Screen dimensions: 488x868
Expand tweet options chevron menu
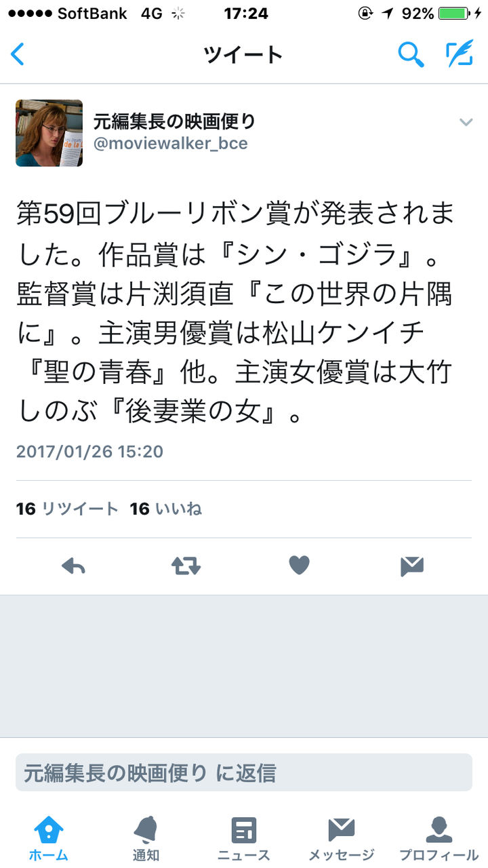(x=466, y=122)
